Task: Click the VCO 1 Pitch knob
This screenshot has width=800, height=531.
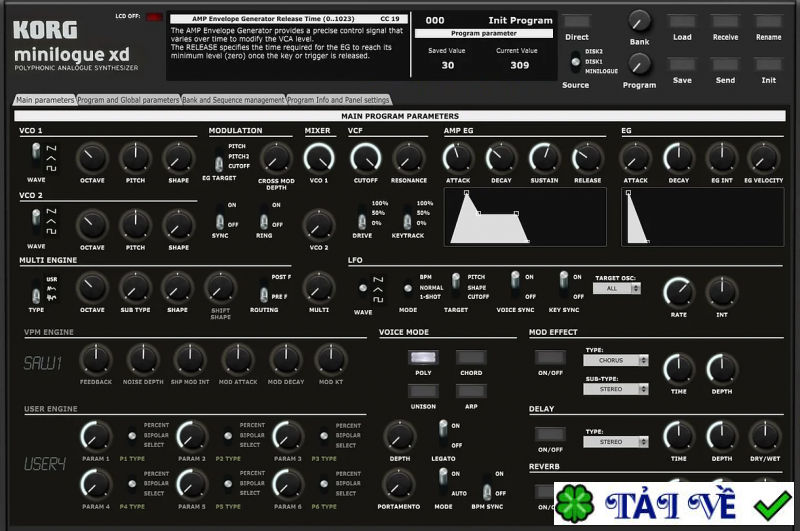Action: point(135,159)
